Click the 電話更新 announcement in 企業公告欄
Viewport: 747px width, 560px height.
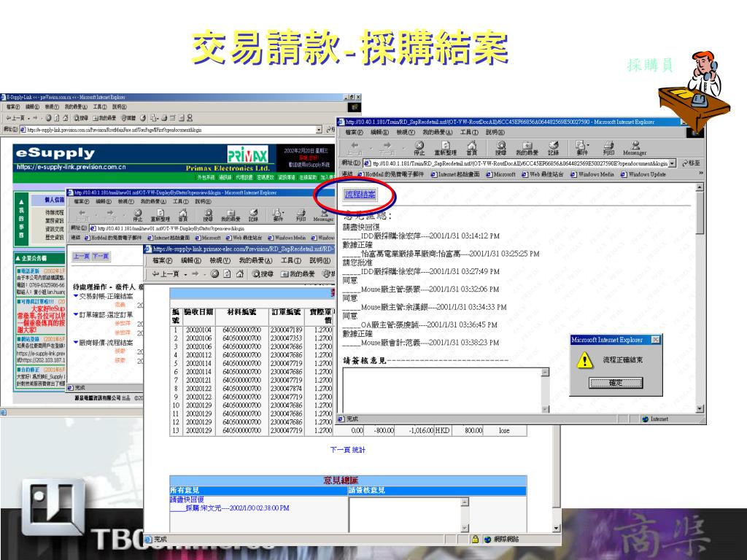[28, 271]
